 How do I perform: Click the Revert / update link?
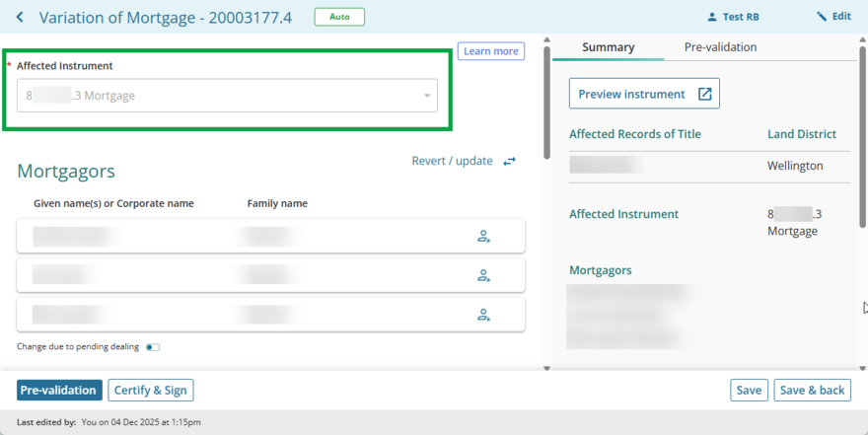[x=452, y=161]
